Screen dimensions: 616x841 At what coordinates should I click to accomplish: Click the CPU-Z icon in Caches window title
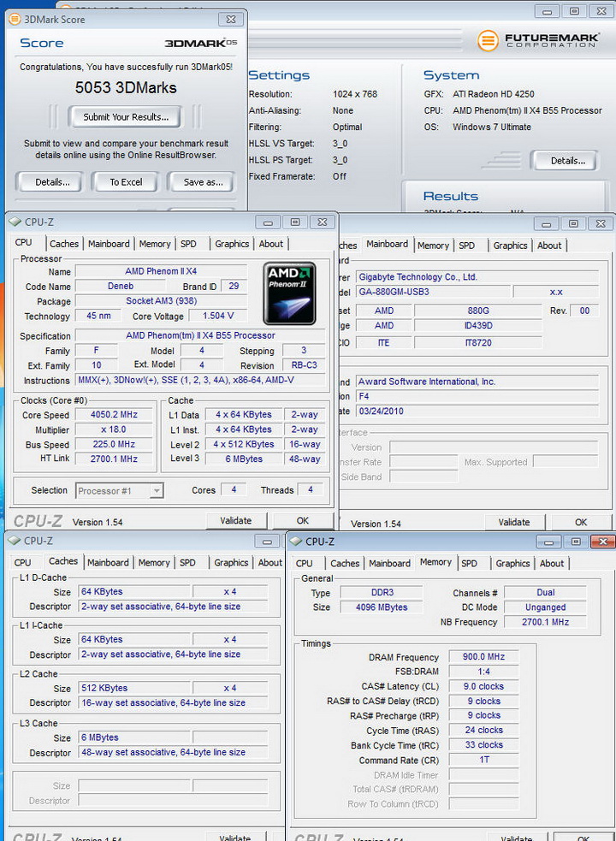pyautogui.click(x=15, y=541)
